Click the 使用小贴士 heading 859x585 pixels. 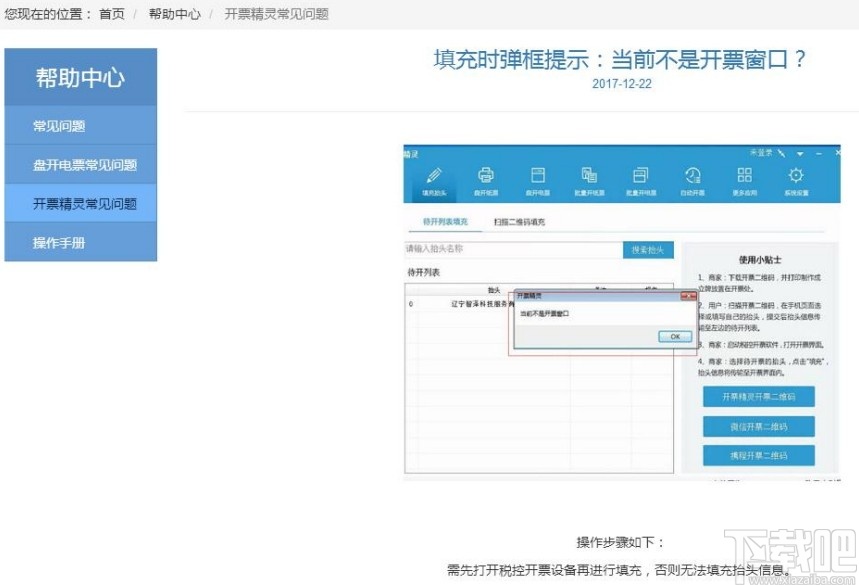click(760, 260)
